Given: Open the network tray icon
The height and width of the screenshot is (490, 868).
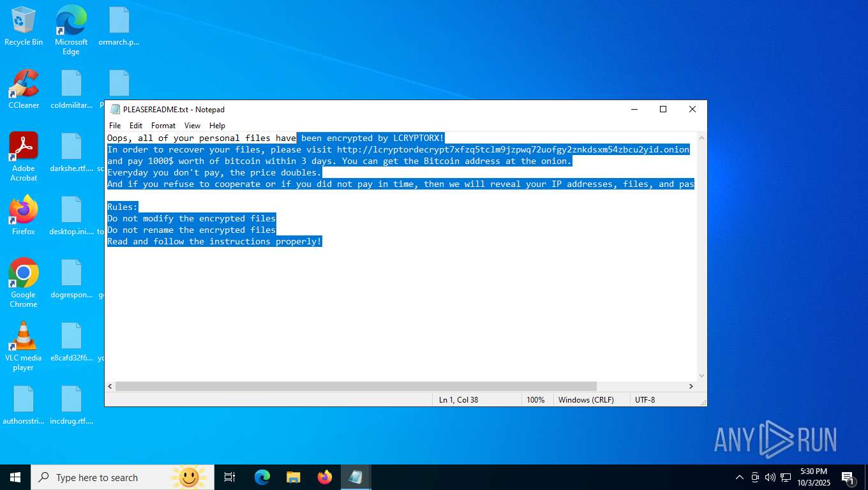Looking at the screenshot, I should pos(786,477).
